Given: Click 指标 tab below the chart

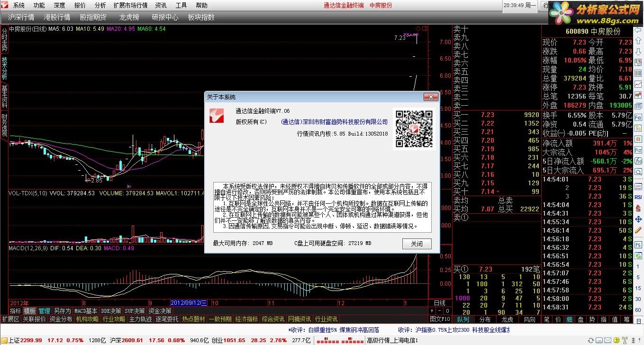Looking at the screenshot, I should click(x=15, y=311).
